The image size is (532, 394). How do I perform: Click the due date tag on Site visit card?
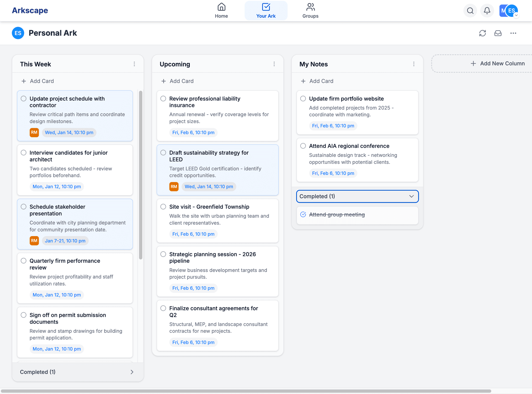(x=193, y=234)
